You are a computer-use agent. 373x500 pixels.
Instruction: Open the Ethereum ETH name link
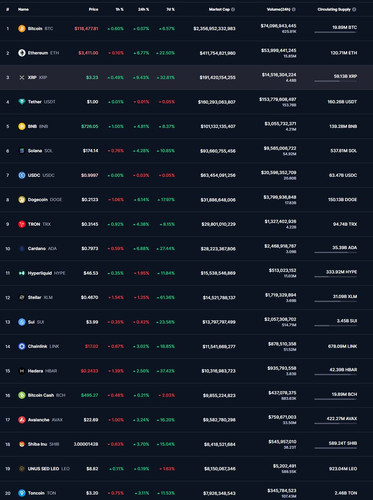pos(43,53)
